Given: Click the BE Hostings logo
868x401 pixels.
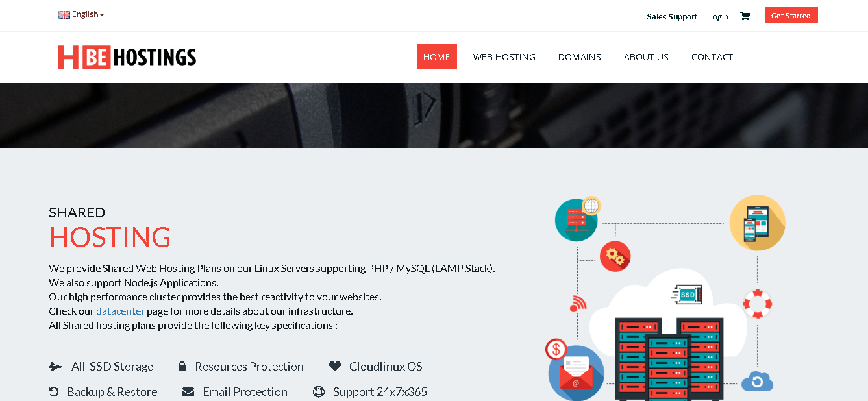Looking at the screenshot, I should click(x=127, y=57).
